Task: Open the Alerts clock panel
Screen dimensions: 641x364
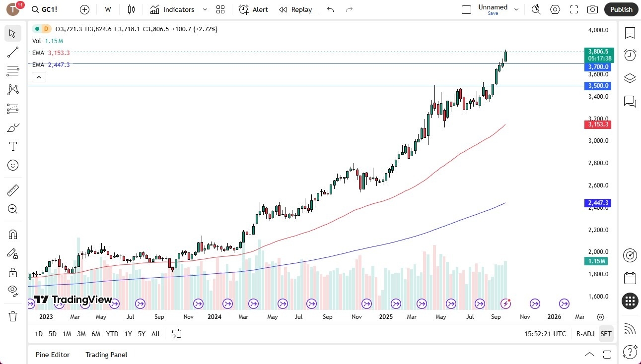Action: pos(630,55)
